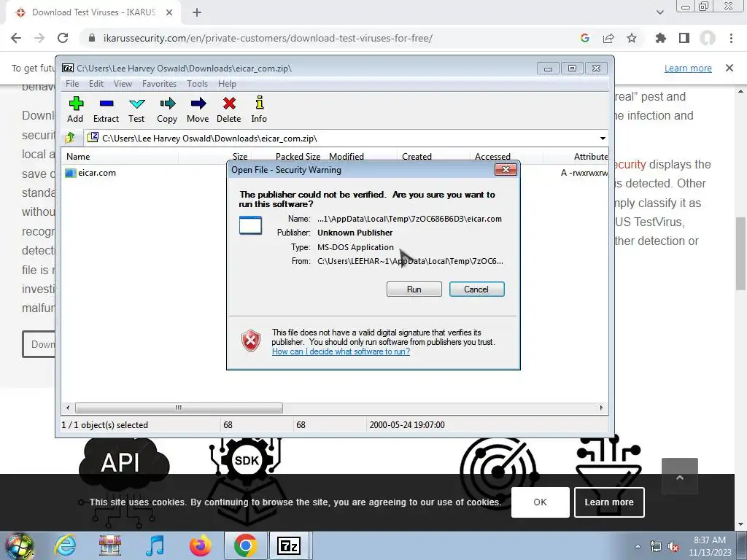The height and width of the screenshot is (560, 747).
Task: Select the Move toolbar icon
Action: click(198, 109)
